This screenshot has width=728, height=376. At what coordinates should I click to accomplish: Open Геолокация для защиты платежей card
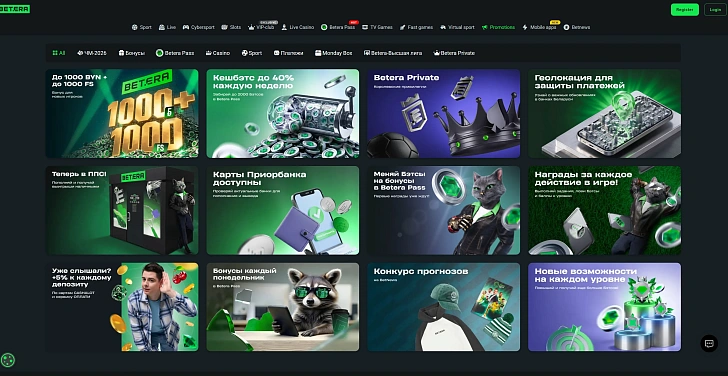point(604,113)
